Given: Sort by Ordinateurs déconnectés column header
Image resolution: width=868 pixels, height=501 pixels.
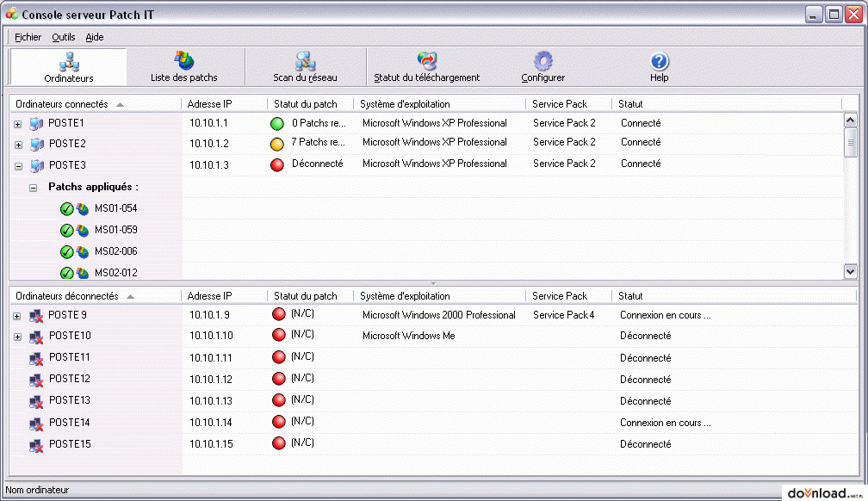Looking at the screenshot, I should point(96,296).
